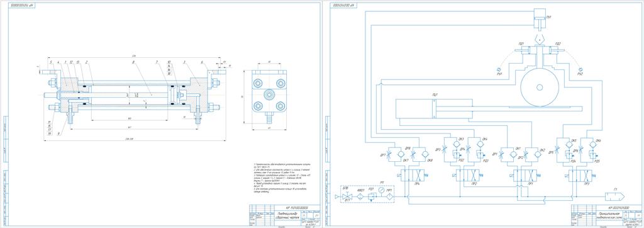Click the pneumatic scheme sheet's title block
The width and height of the screenshot is (644, 228).
click(x=606, y=215)
